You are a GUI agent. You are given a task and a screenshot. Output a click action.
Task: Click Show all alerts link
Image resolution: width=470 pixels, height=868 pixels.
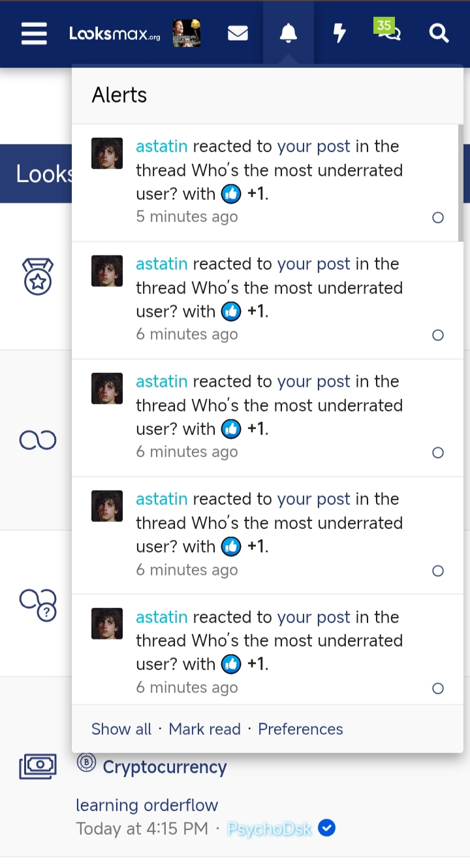pos(121,729)
